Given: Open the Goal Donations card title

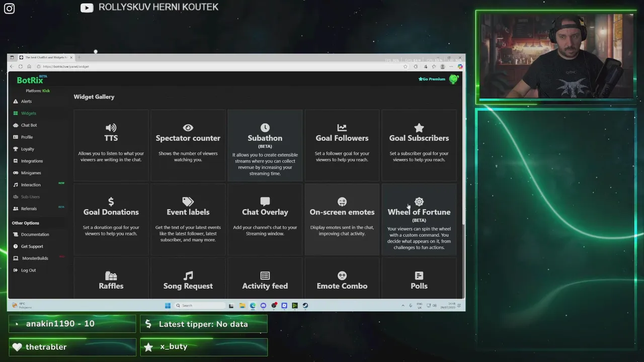Looking at the screenshot, I should 111,212.
